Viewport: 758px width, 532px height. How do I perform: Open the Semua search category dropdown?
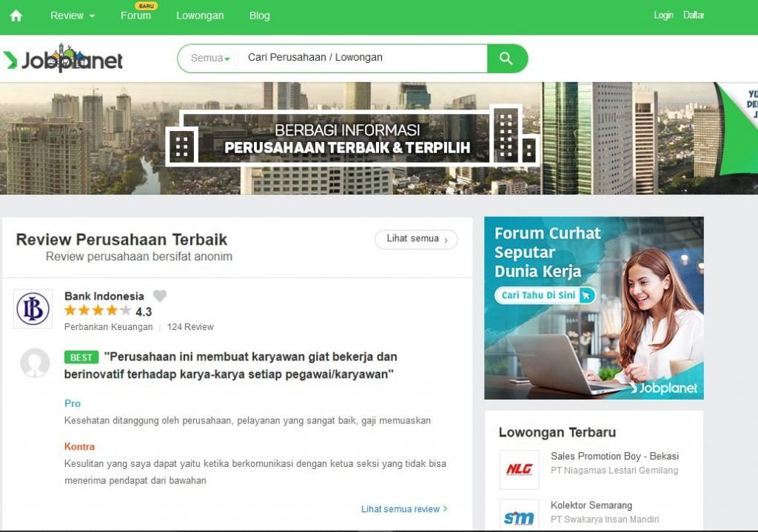[210, 58]
